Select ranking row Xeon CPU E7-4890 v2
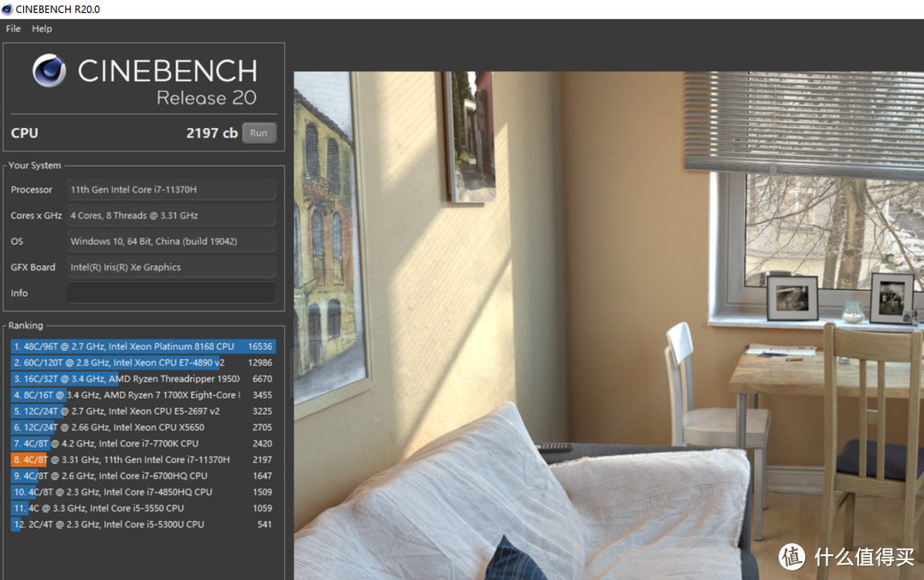The height and width of the screenshot is (580, 924). (x=143, y=363)
